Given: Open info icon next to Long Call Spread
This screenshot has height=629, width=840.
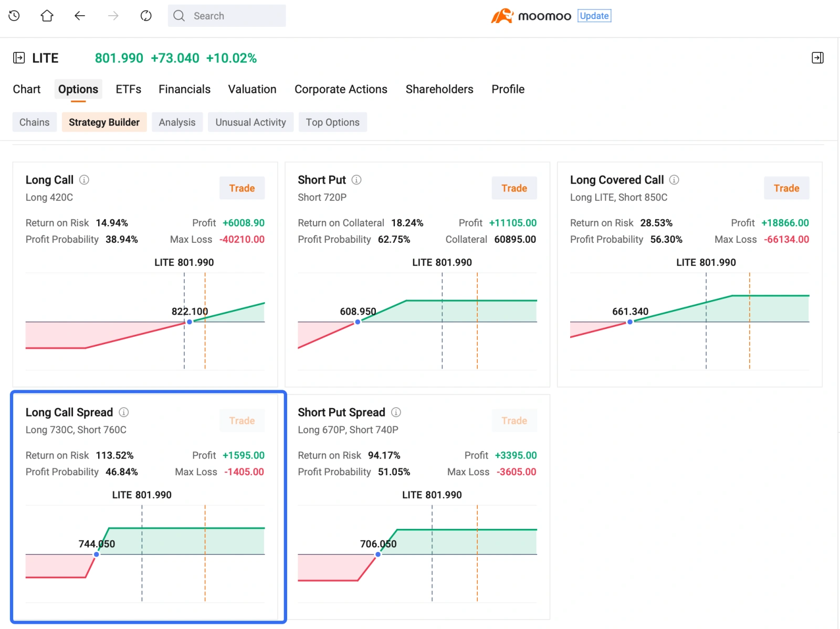Looking at the screenshot, I should point(124,412).
